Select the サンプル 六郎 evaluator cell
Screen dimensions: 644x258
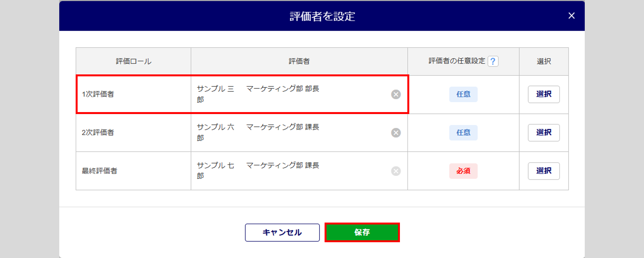click(x=299, y=133)
